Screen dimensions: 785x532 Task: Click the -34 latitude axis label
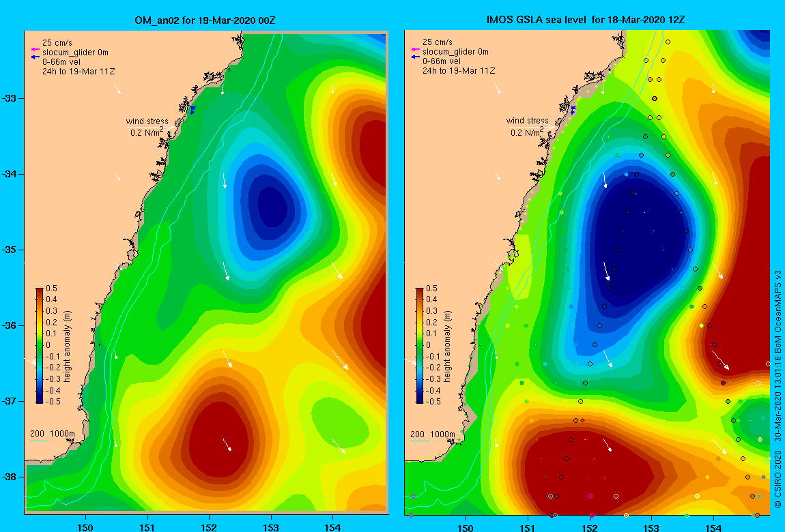coord(10,175)
